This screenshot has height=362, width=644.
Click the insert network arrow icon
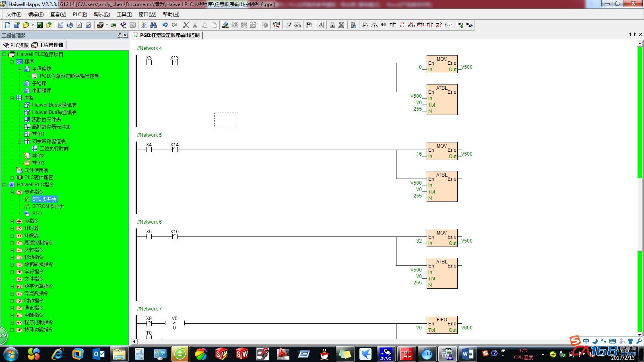pos(469,25)
